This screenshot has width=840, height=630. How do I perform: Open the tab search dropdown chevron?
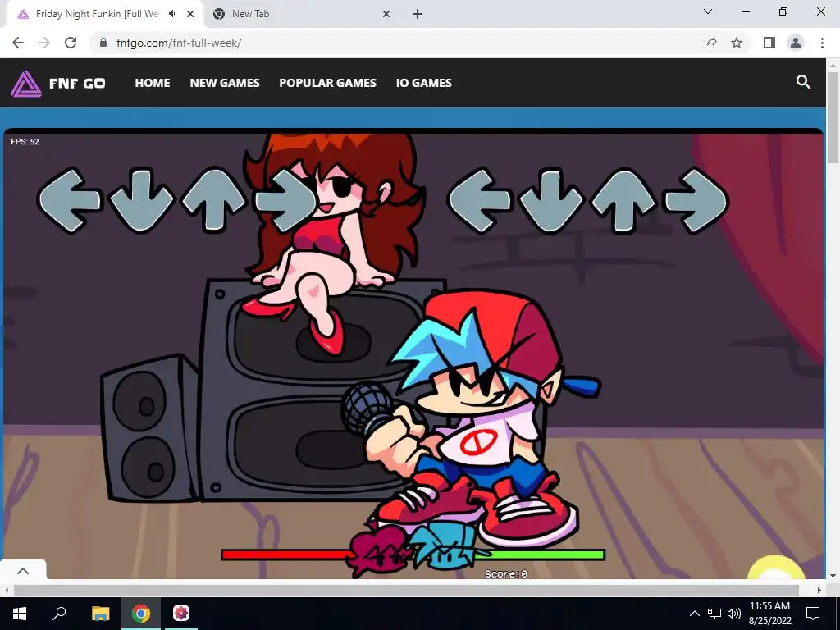(708, 11)
